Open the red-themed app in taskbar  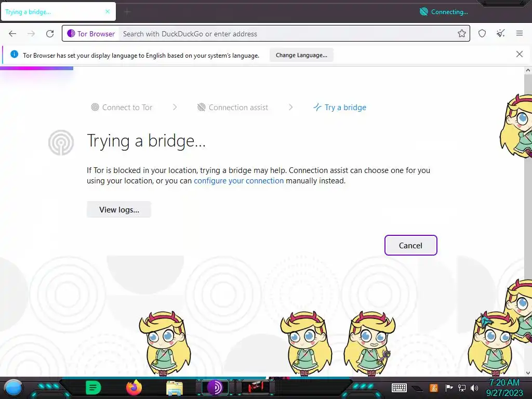(x=256, y=388)
